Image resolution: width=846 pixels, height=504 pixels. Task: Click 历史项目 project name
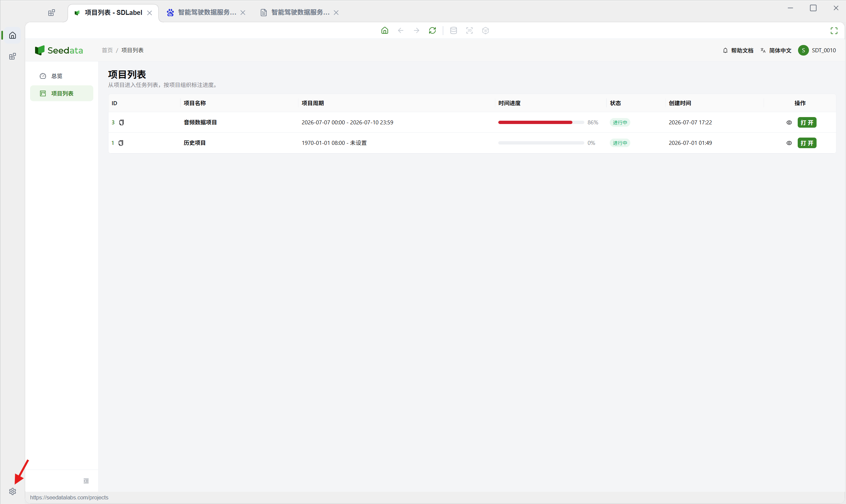[x=195, y=143]
